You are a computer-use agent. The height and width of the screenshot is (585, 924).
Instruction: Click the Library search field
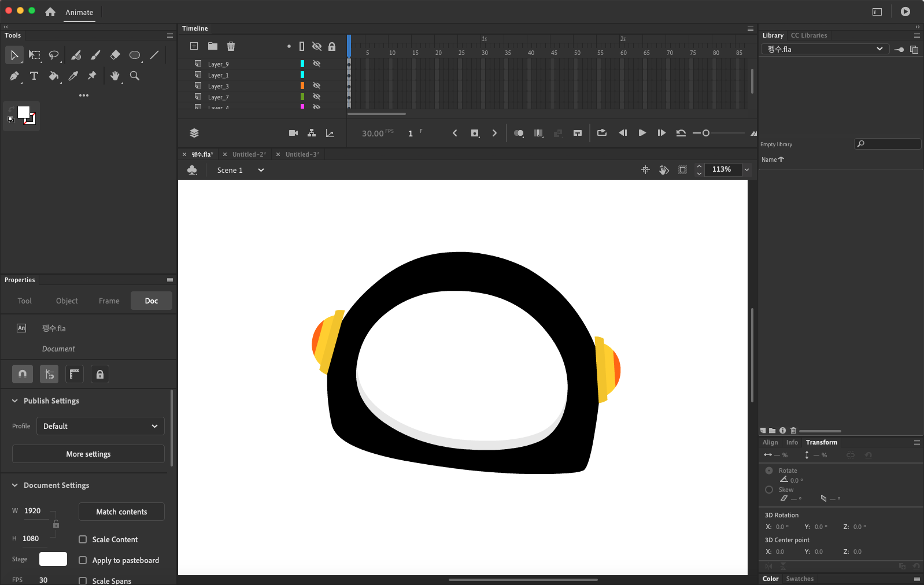(x=888, y=144)
